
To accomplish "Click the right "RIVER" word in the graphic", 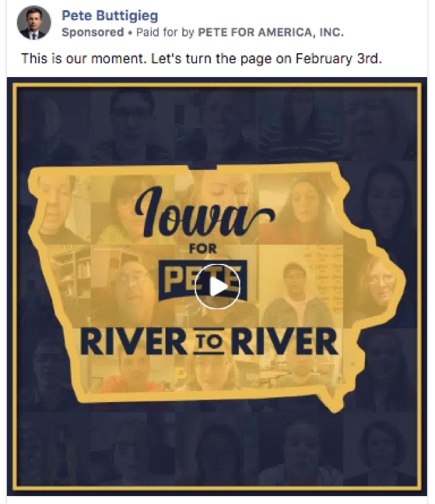I will click(x=285, y=342).
